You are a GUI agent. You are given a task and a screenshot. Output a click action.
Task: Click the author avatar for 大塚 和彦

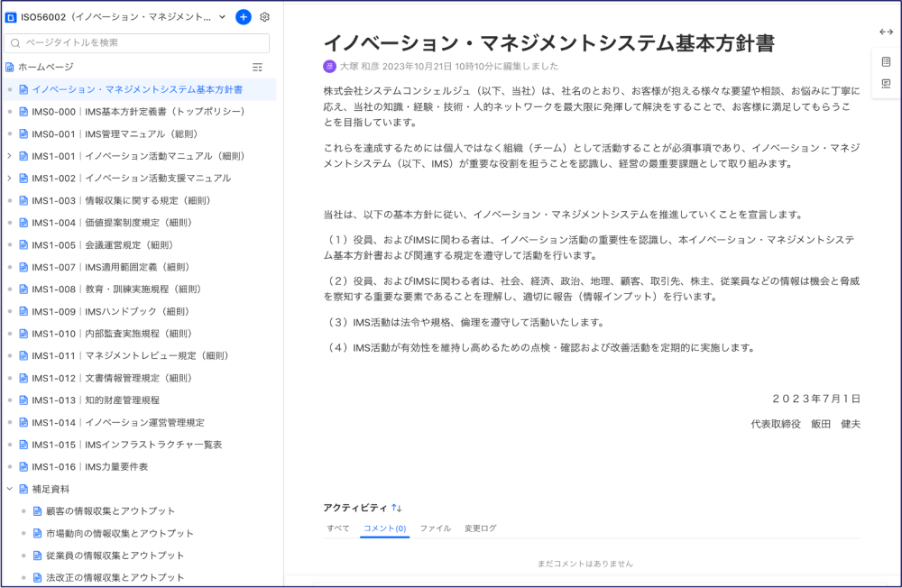pos(329,66)
